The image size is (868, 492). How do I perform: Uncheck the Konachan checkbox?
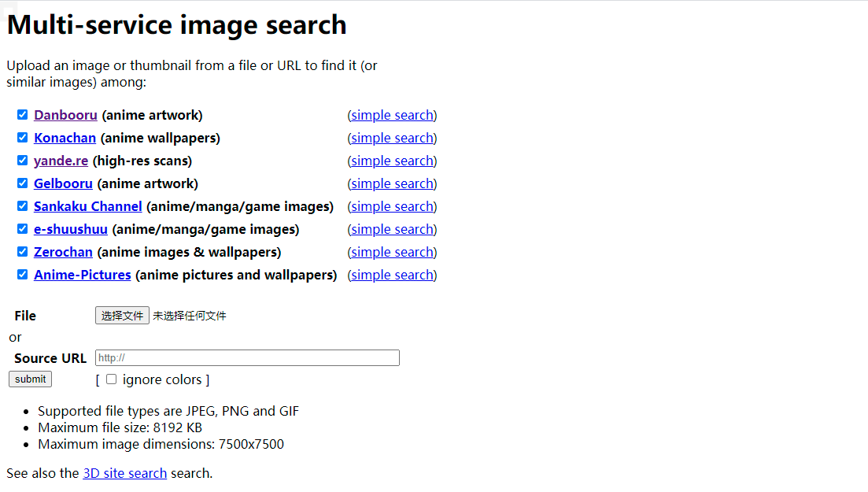click(22, 138)
